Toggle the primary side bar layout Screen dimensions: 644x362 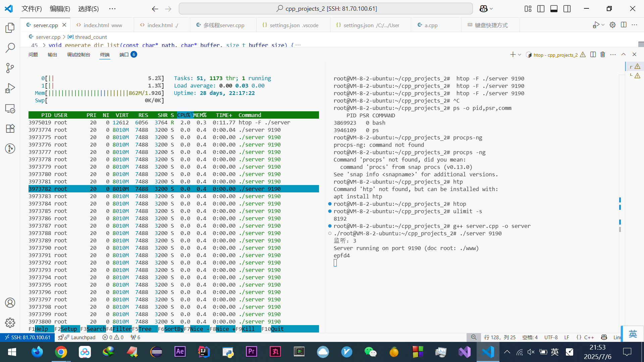coord(541,9)
